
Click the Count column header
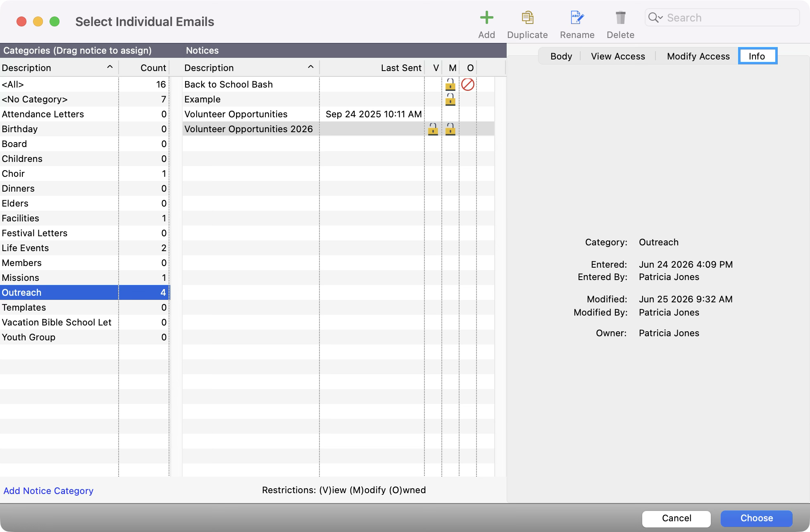(x=144, y=68)
